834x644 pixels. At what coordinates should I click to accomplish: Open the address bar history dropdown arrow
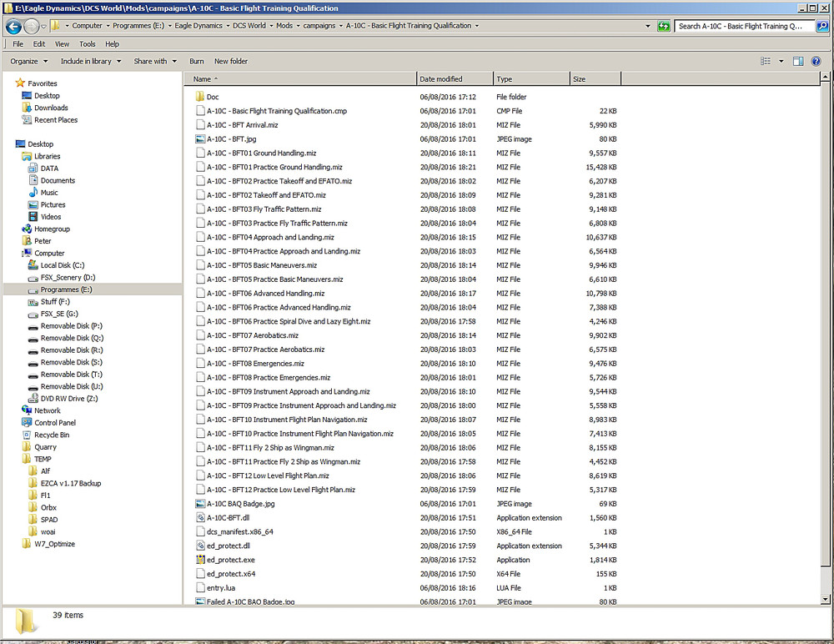[x=647, y=26]
